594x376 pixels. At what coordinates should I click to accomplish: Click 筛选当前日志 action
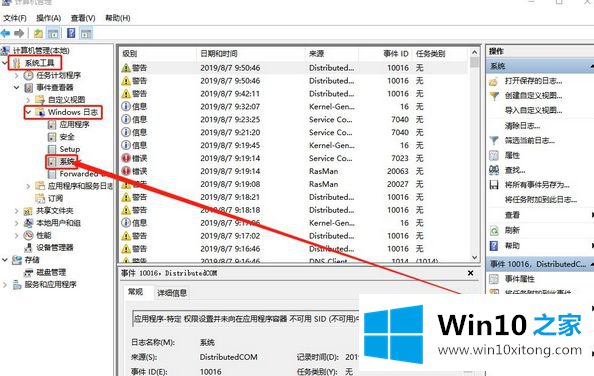(x=530, y=140)
